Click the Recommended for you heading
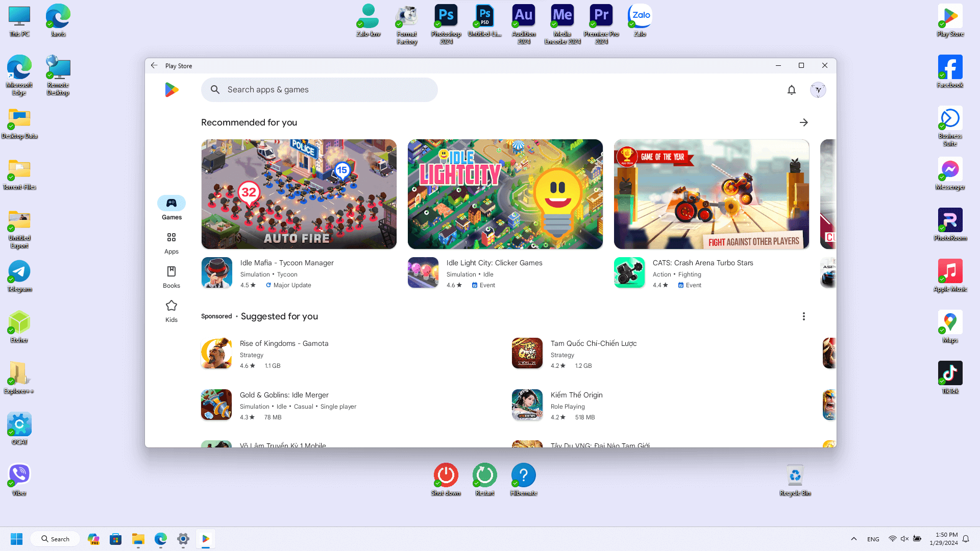This screenshot has height=551, width=980. coord(249,122)
